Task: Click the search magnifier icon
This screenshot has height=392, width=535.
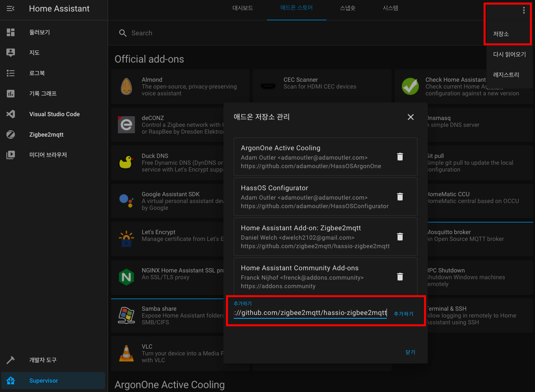Action: tap(123, 33)
